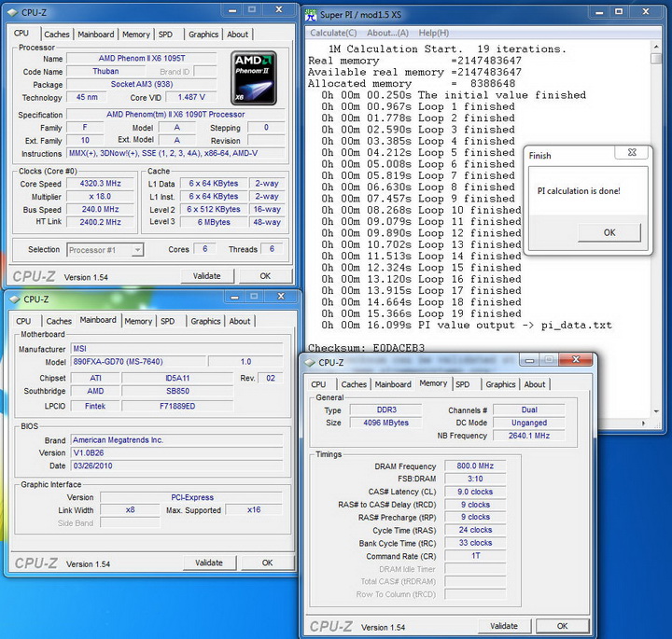
Task: Open the About...(A) menu in Super PI
Action: pos(388,34)
